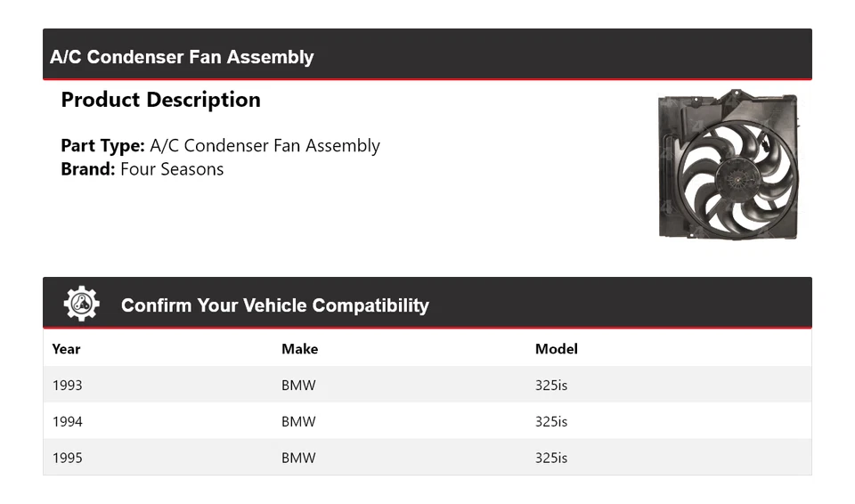
Task: Click the Product Description heading
Action: 160,100
